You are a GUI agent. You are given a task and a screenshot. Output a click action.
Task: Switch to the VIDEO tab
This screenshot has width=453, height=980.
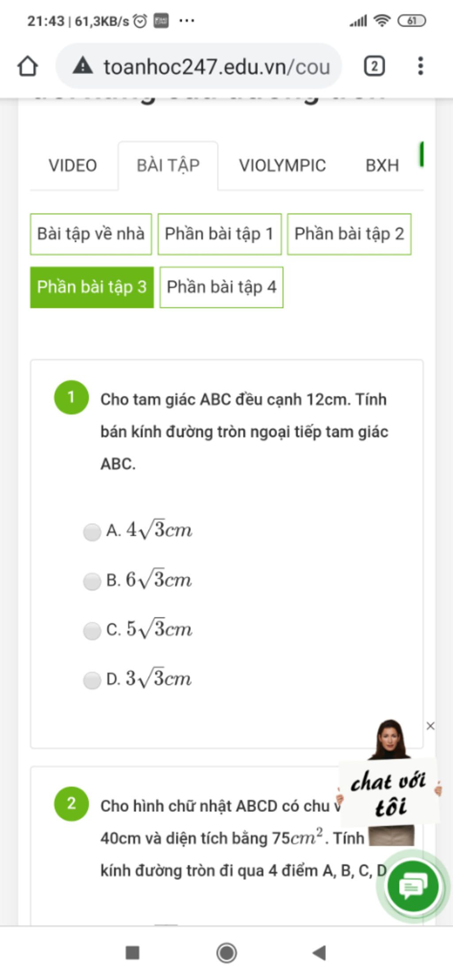click(x=73, y=166)
